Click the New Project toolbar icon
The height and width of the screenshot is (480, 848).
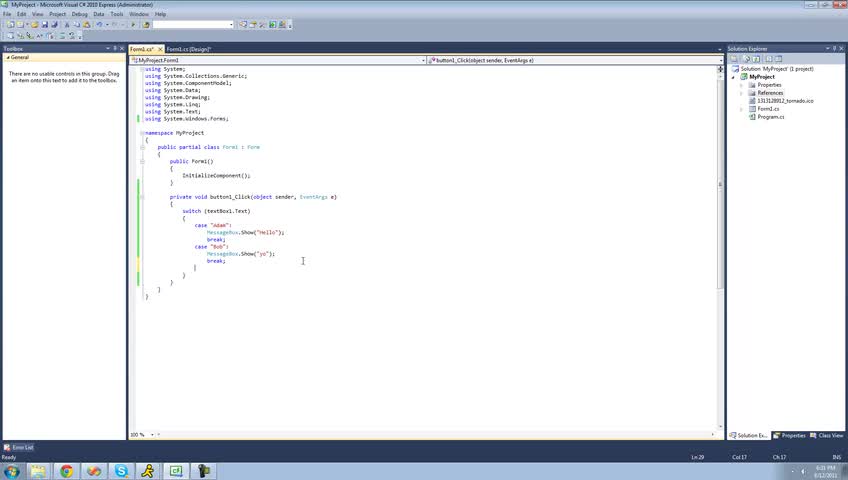11,24
